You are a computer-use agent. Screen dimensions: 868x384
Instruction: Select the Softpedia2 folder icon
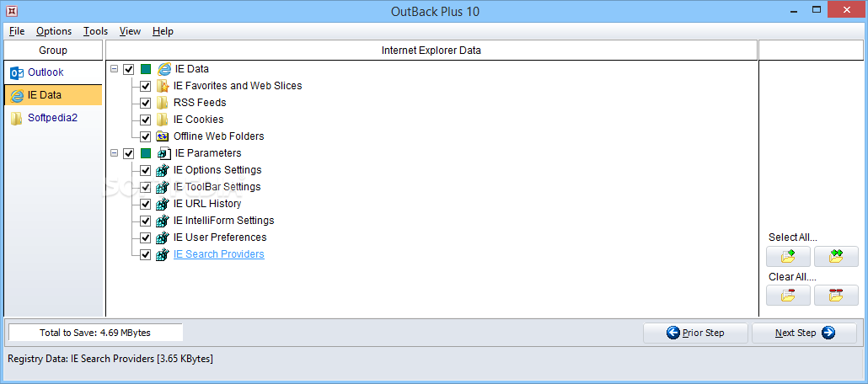pos(17,118)
